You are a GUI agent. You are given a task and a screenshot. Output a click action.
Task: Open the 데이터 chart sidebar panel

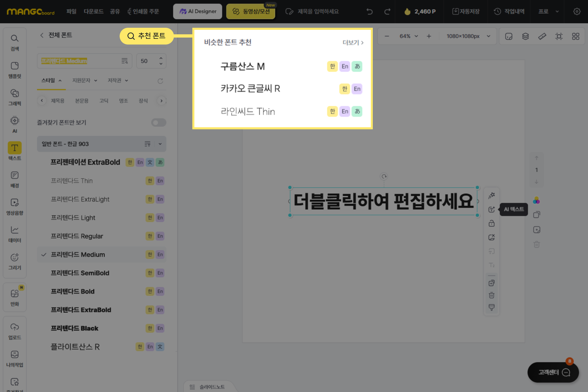click(x=15, y=234)
